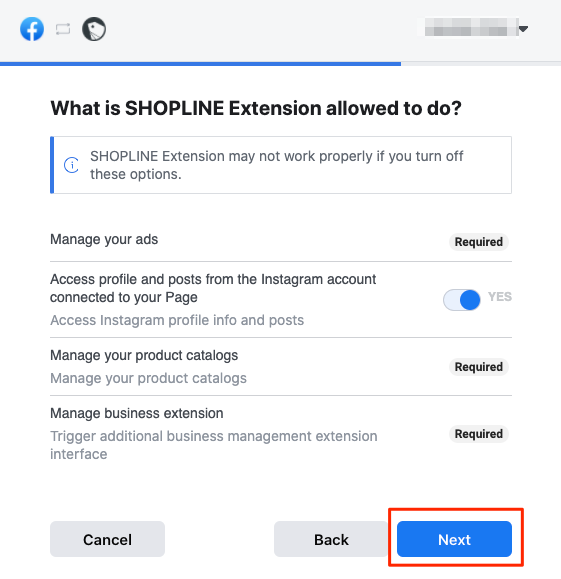Click the Facebook logo icon
This screenshot has width=561, height=579.
point(32,29)
